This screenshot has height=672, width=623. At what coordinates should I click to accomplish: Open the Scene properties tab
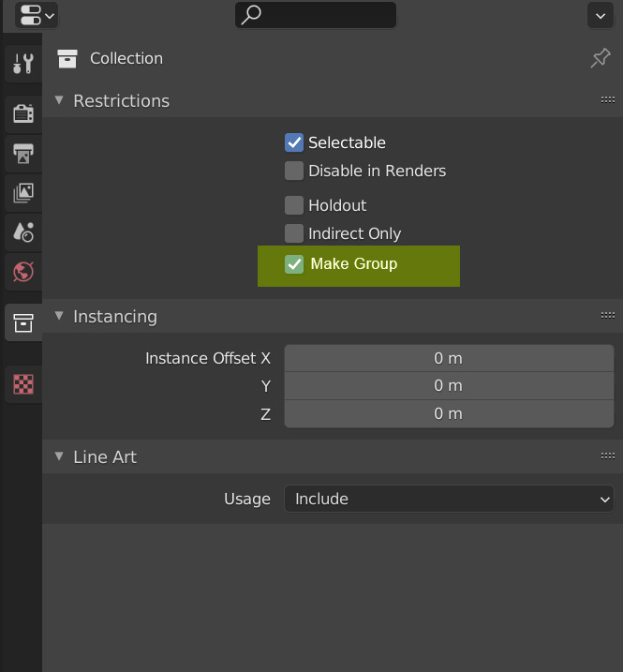tap(23, 232)
